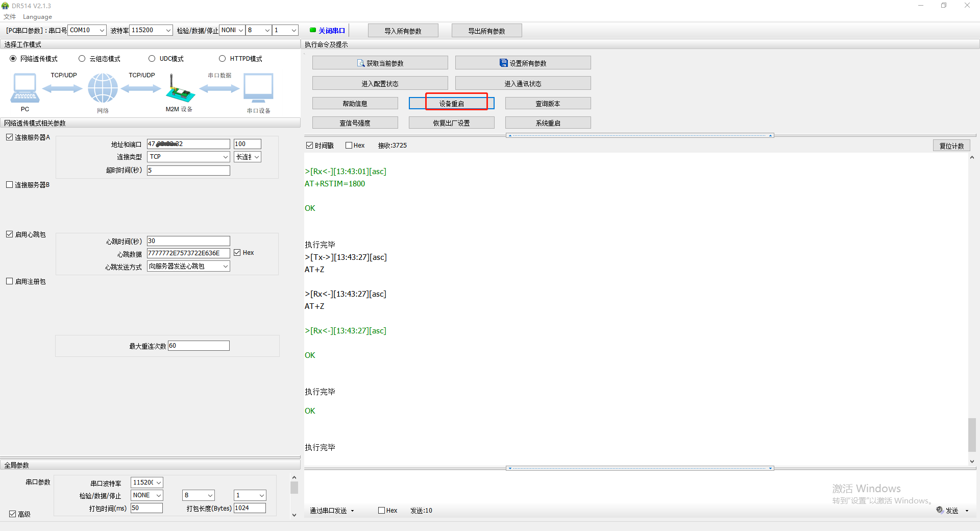Click the serial device monitor icon

click(x=258, y=88)
